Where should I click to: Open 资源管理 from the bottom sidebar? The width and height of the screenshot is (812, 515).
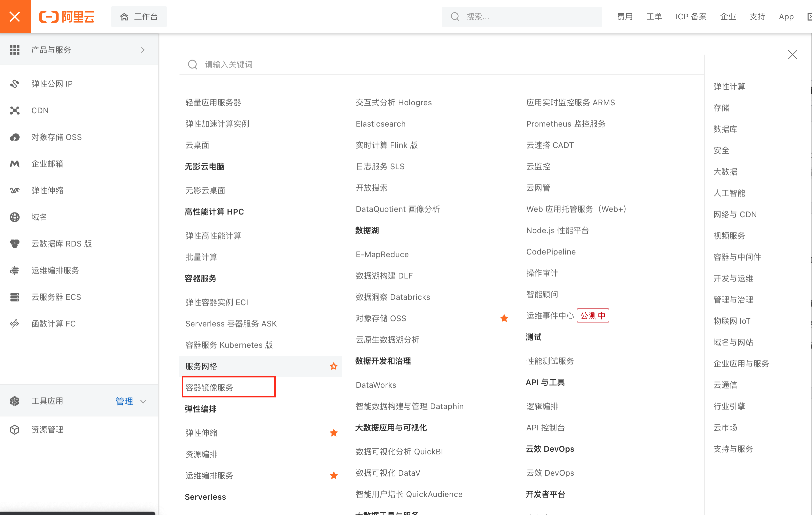[x=47, y=429]
